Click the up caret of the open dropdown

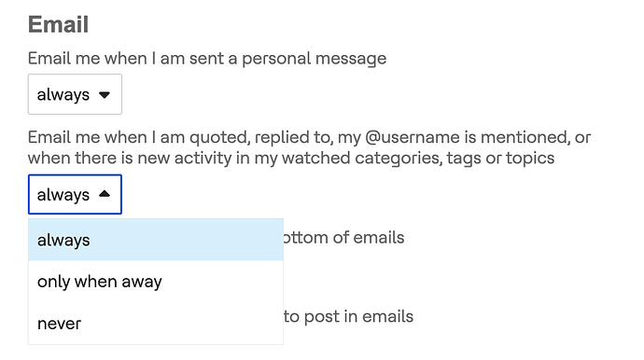(105, 194)
